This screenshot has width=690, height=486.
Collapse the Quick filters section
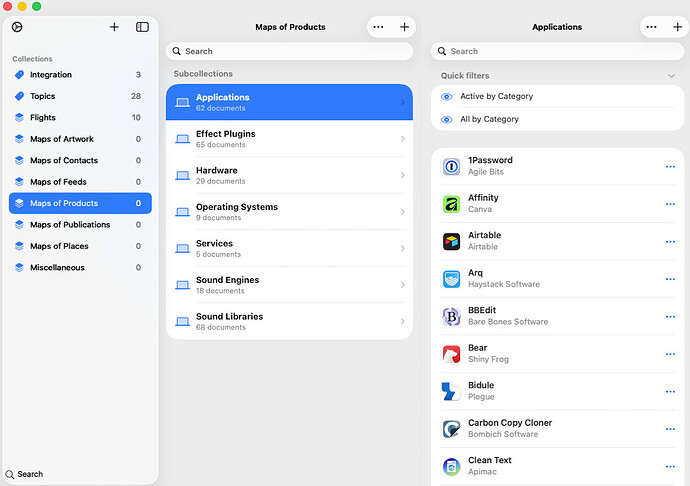tap(671, 76)
